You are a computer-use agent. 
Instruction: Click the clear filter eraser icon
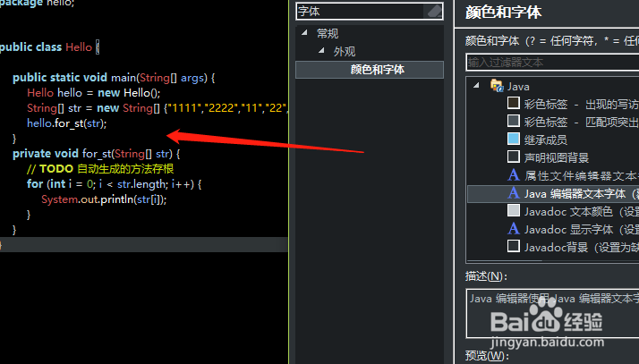(434, 11)
